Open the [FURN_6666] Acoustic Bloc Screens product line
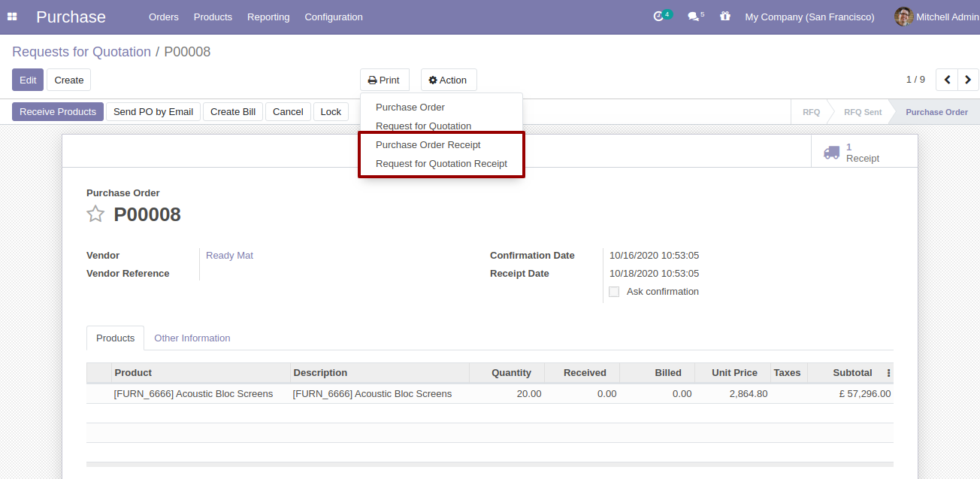This screenshot has width=980, height=479. point(194,393)
